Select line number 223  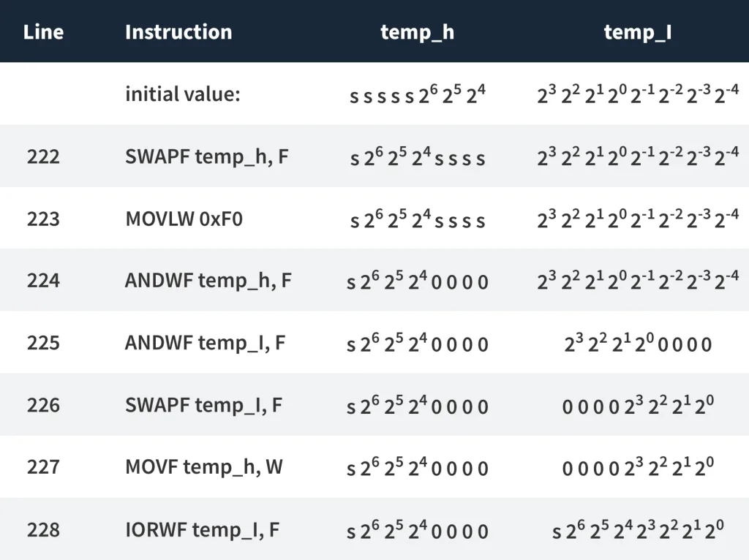point(43,219)
